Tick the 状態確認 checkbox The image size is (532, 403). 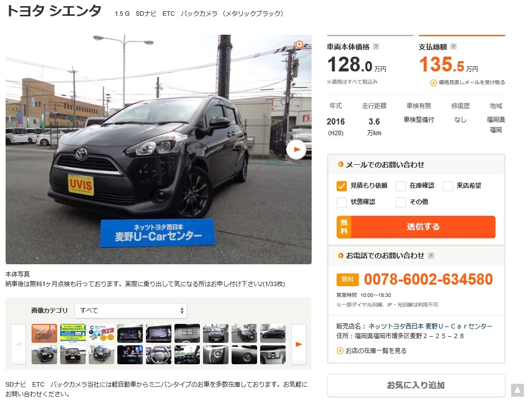pos(342,202)
